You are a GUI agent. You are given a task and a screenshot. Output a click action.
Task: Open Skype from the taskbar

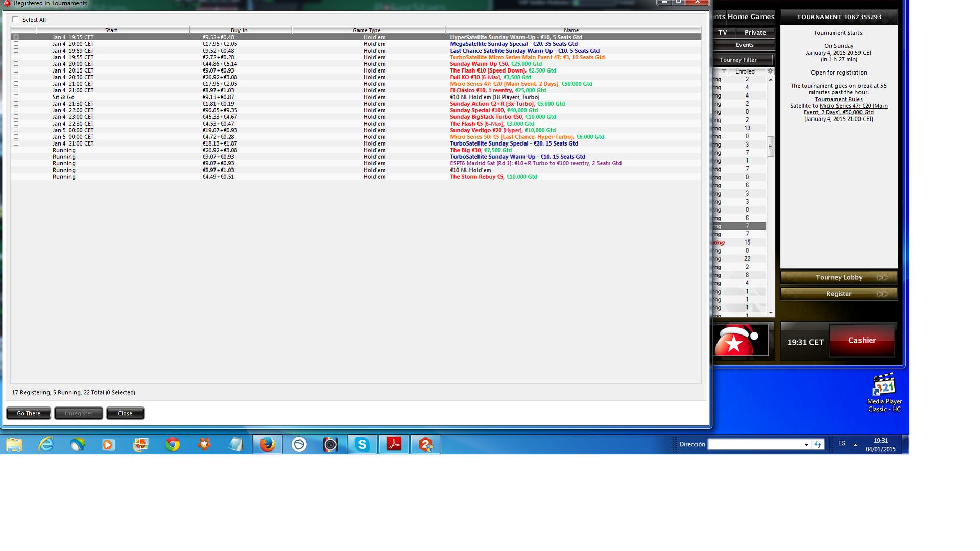pos(362,445)
